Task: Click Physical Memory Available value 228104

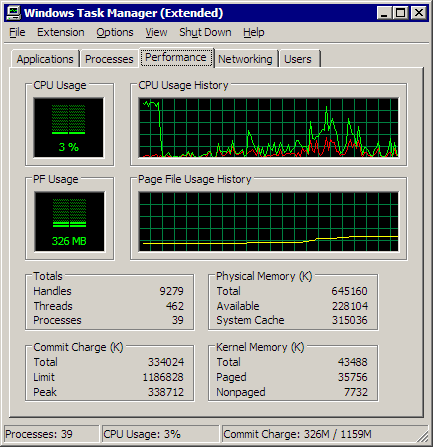Action: click(350, 306)
